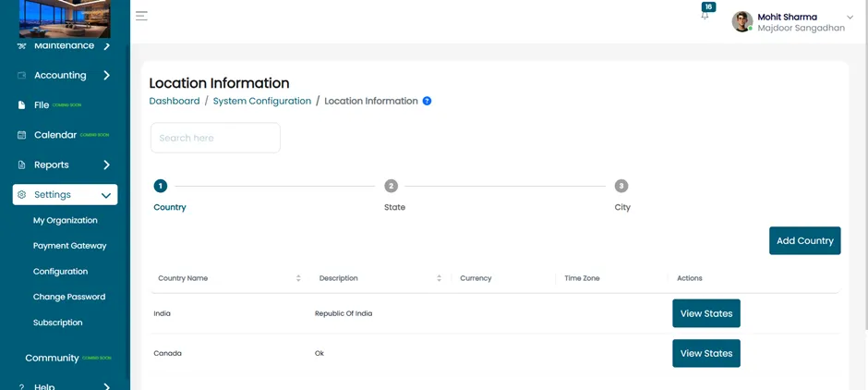Click the Reports document icon
The image size is (868, 390).
pos(21,165)
